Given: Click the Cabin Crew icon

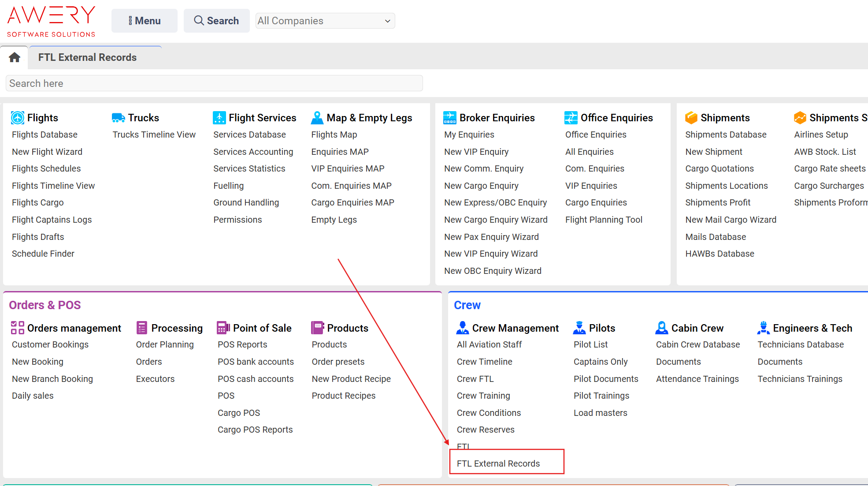Looking at the screenshot, I should [661, 328].
